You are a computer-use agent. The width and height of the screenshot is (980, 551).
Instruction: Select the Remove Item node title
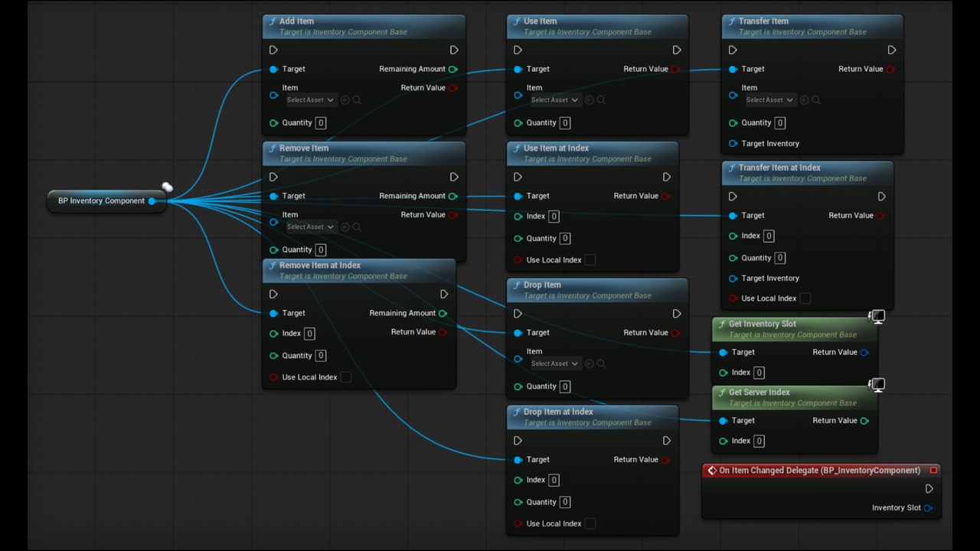[x=304, y=148]
